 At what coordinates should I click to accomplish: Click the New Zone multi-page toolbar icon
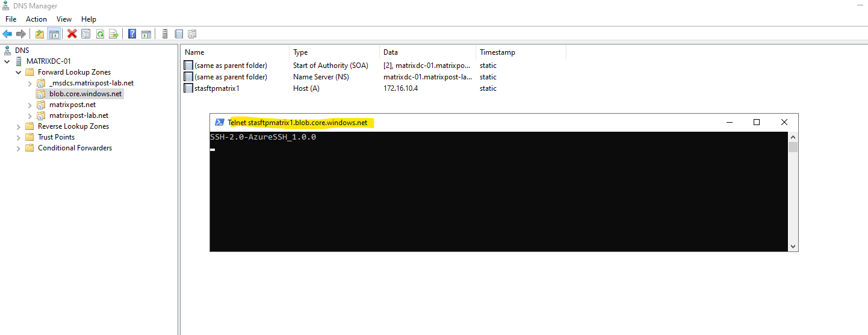tap(193, 34)
